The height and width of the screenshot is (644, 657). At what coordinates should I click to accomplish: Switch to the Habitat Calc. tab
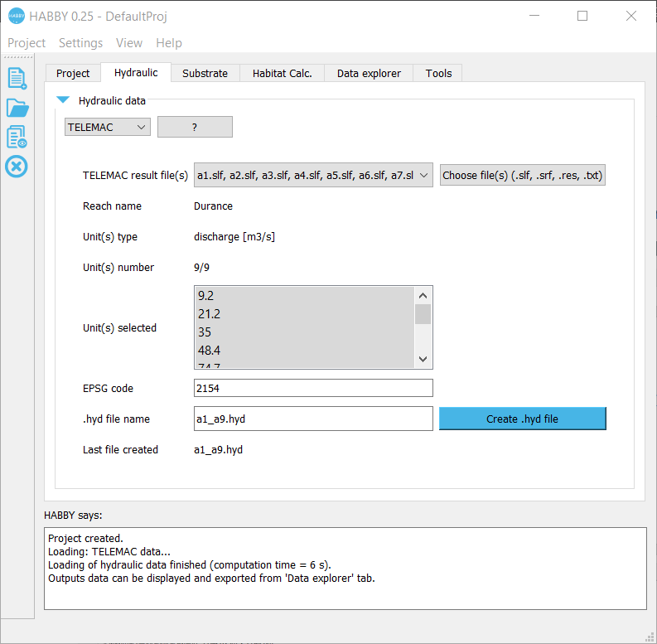[x=282, y=74]
